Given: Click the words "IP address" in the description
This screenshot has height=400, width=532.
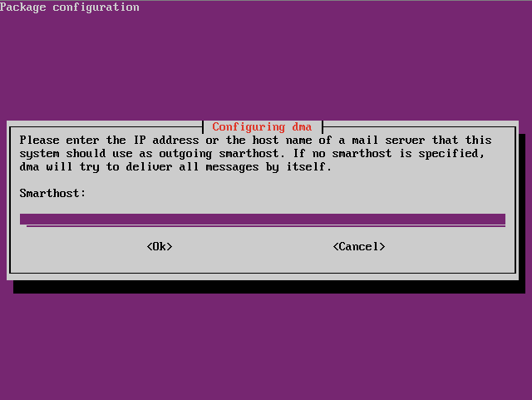Looking at the screenshot, I should click(166, 140).
